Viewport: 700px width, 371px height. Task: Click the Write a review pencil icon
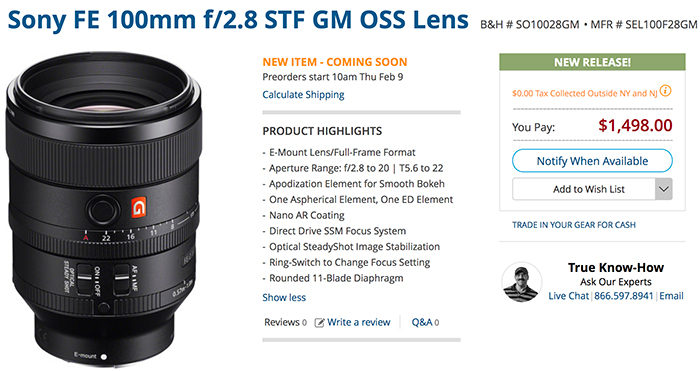pyautogui.click(x=319, y=322)
